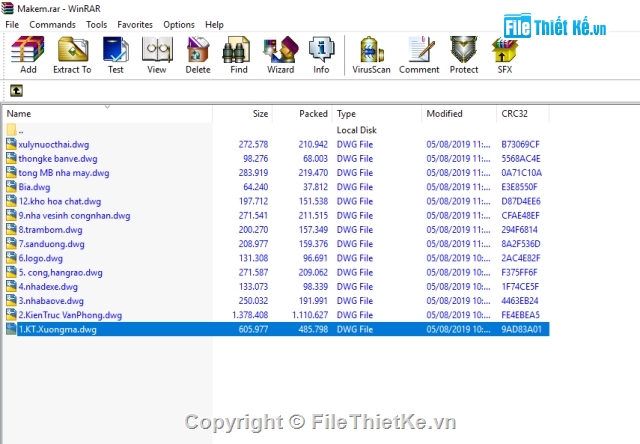Click file icon of 6.logo.dwg

(11, 258)
